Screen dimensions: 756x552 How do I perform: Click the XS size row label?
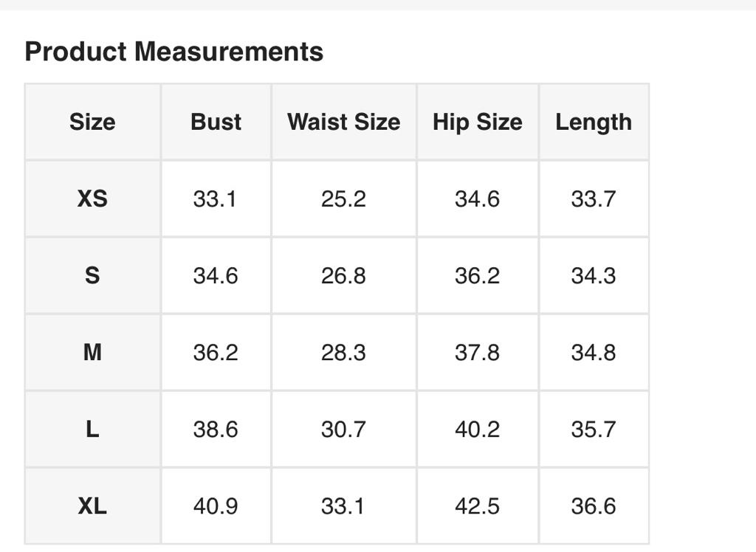92,199
